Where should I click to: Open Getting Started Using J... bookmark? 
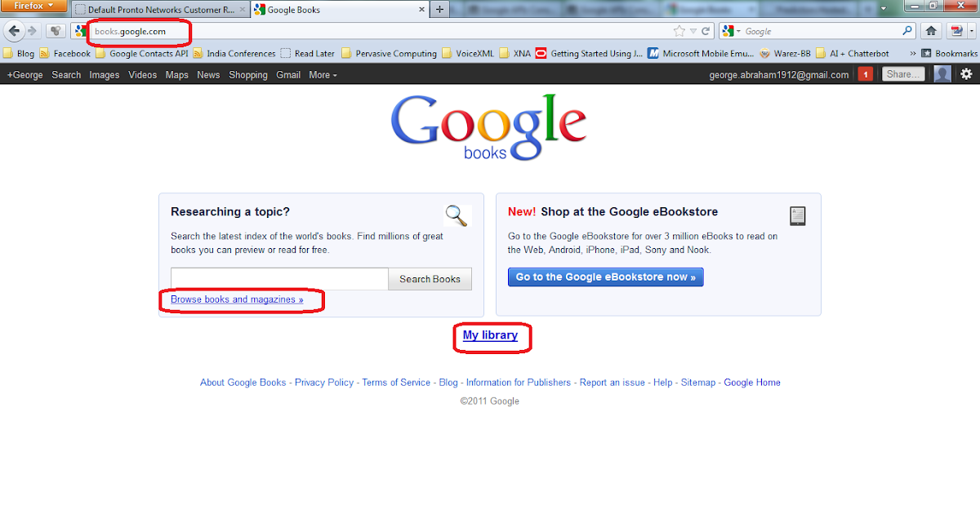pyautogui.click(x=590, y=53)
